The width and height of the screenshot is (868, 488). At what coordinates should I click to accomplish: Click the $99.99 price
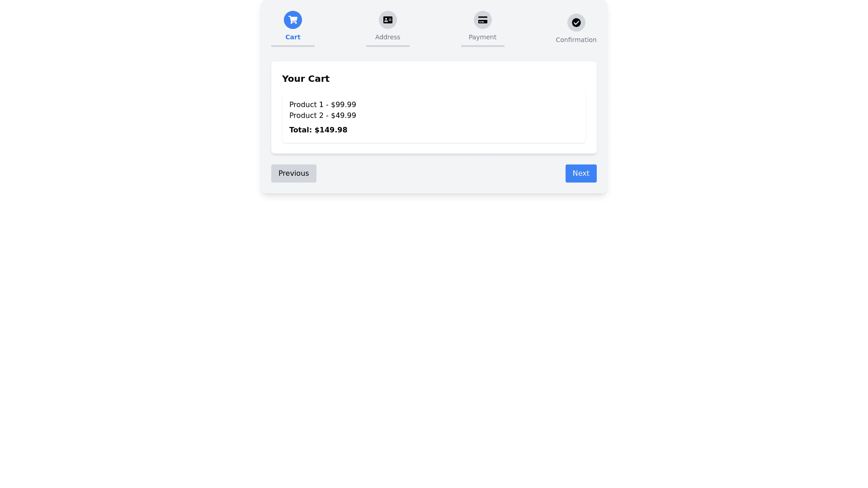click(x=343, y=105)
